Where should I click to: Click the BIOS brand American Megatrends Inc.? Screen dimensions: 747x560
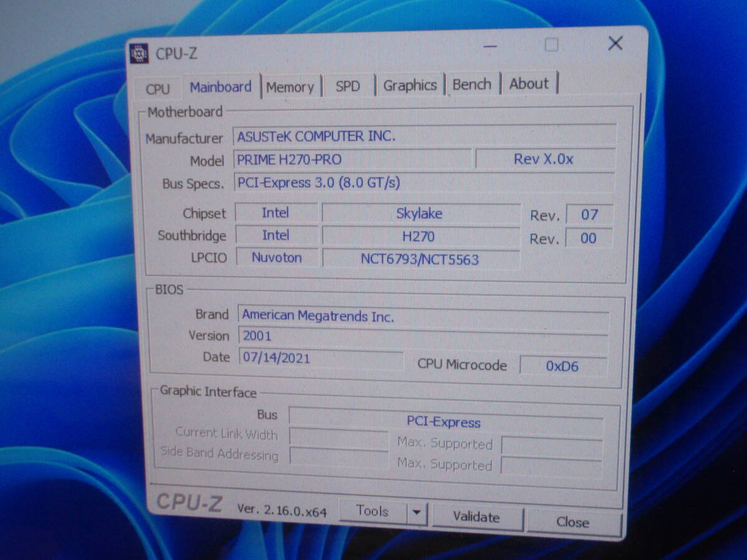pos(423,316)
